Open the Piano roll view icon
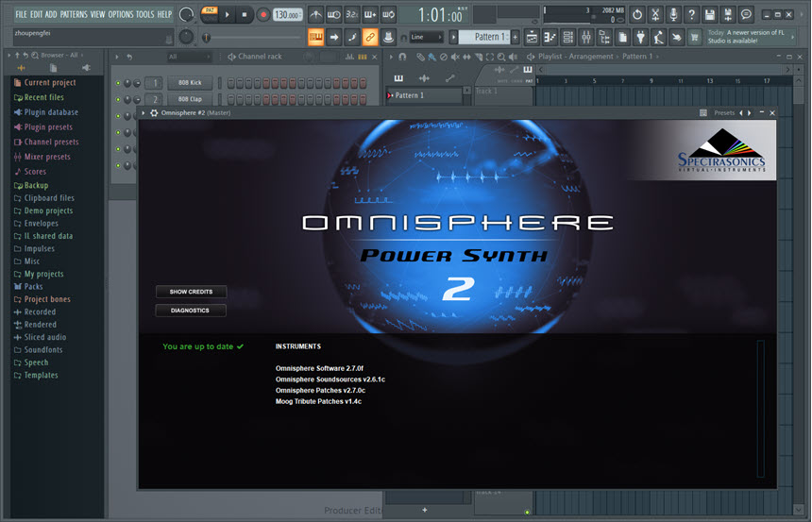 pyautogui.click(x=550, y=37)
